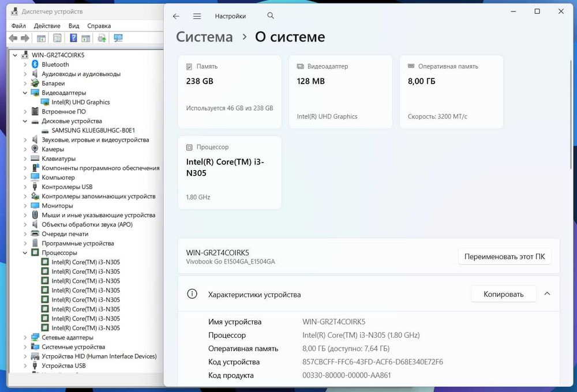Collapse the WIN-GR2T4COIRK5 root node

tap(15, 55)
